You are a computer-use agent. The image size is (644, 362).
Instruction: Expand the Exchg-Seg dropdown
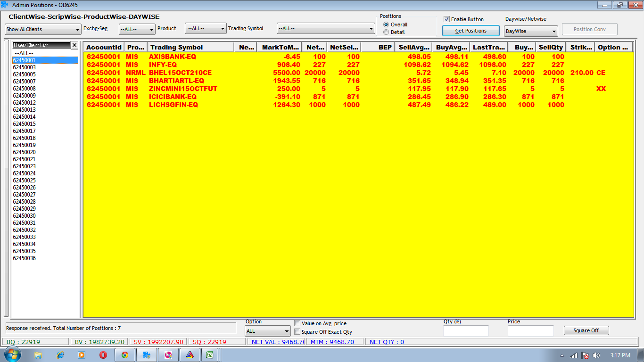click(137, 29)
